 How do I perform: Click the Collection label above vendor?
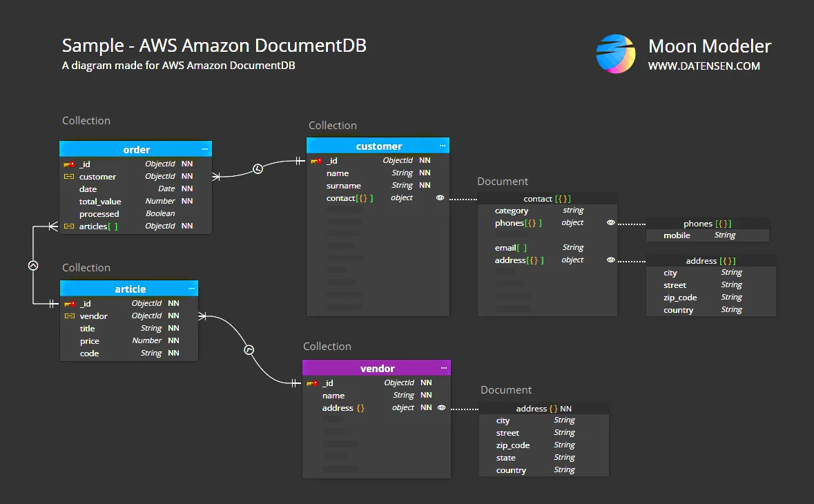[327, 347]
